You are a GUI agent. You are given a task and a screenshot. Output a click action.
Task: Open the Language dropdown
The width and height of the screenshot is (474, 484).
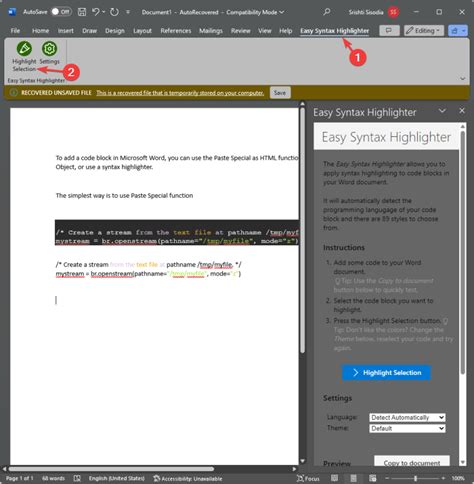[x=407, y=417]
